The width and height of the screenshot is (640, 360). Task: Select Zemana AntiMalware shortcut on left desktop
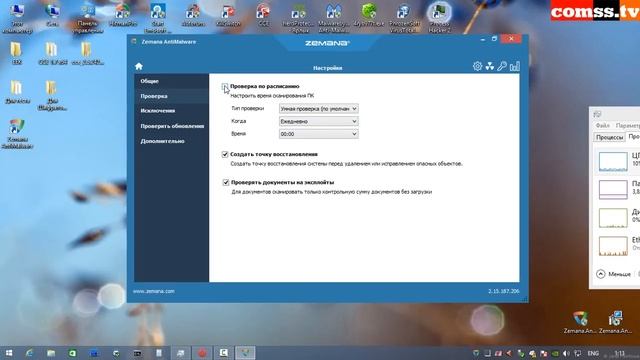click(x=17, y=133)
